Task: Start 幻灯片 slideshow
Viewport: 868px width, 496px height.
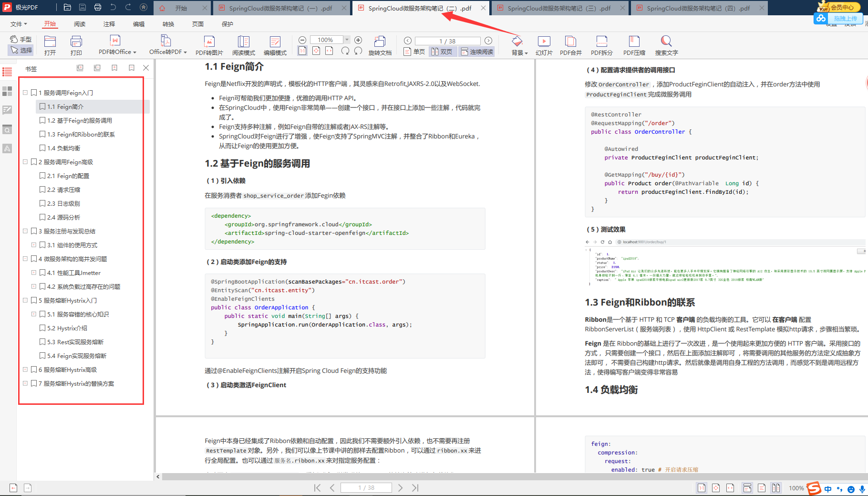Action: click(544, 45)
